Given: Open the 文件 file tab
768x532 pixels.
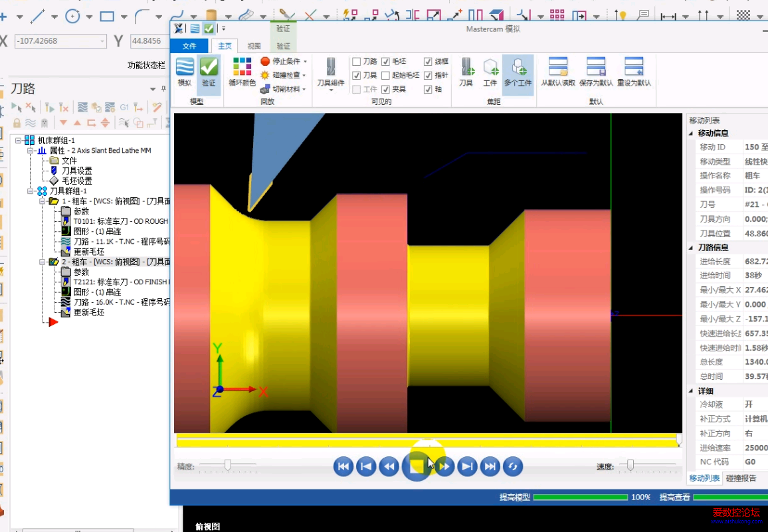Looking at the screenshot, I should coord(189,46).
